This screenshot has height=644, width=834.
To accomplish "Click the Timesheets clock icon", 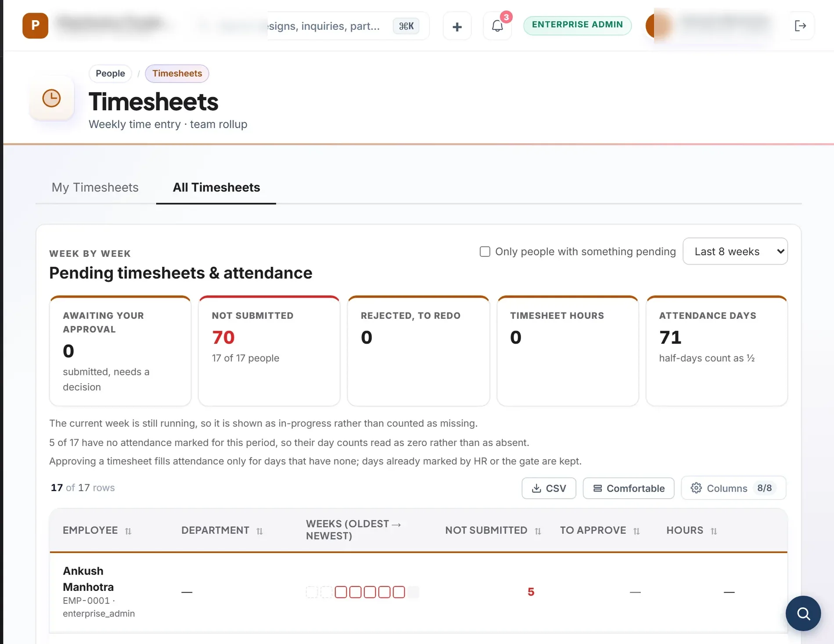I will [51, 98].
